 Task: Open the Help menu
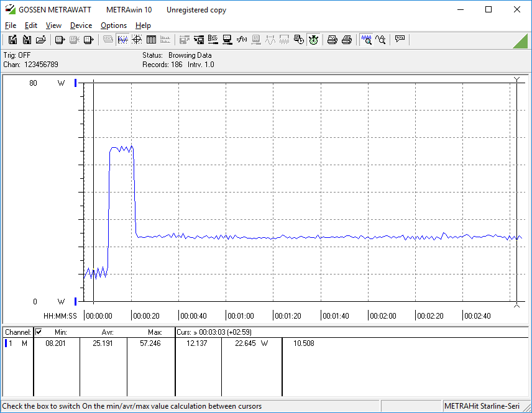pyautogui.click(x=143, y=25)
